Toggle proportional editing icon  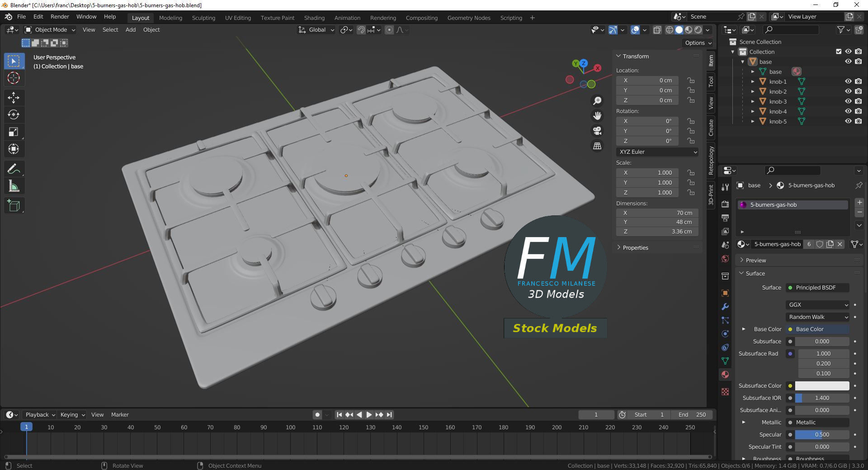(x=389, y=30)
